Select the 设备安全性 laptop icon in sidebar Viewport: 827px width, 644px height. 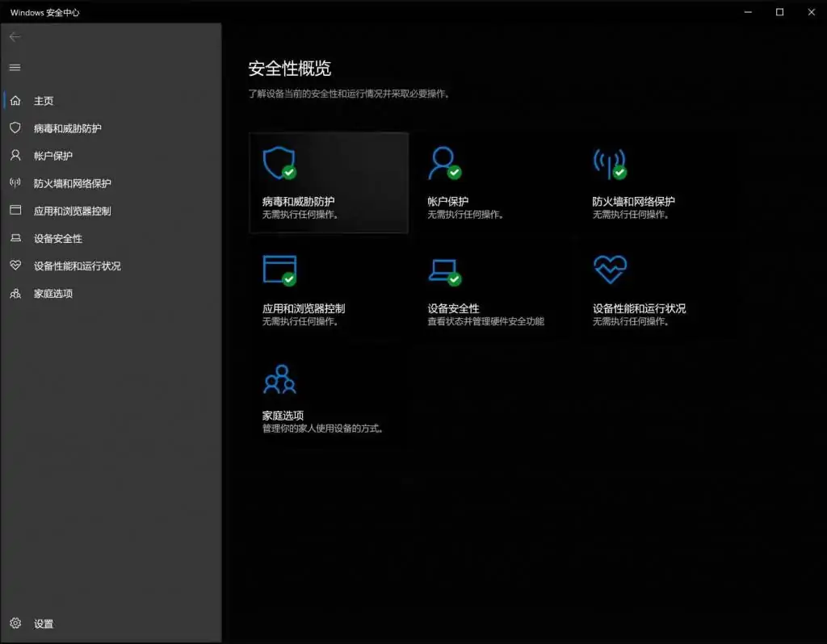(15, 237)
